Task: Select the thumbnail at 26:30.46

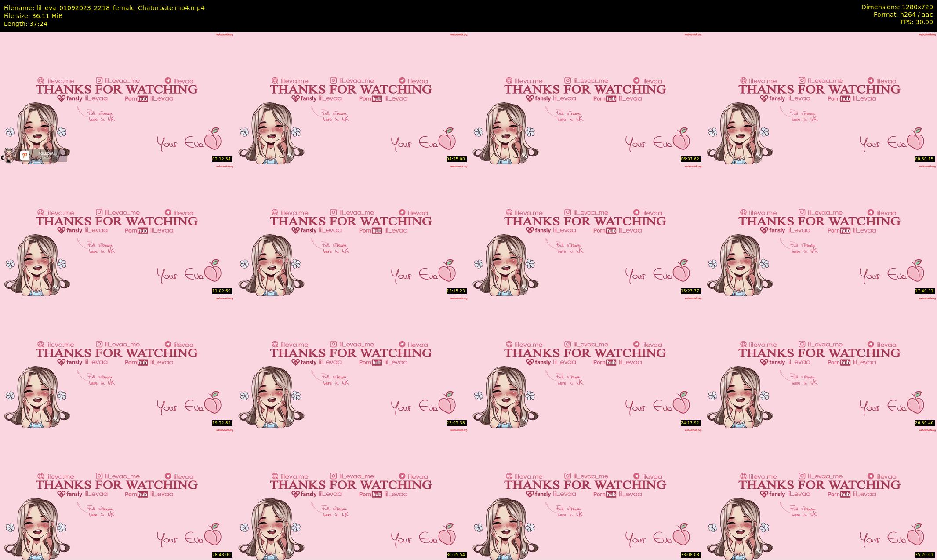Action: click(820, 361)
